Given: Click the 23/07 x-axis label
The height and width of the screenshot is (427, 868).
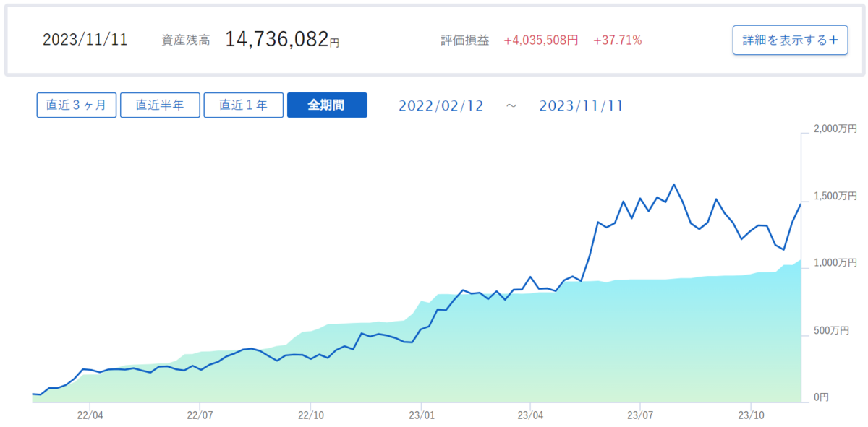Looking at the screenshot, I should pos(639,415).
